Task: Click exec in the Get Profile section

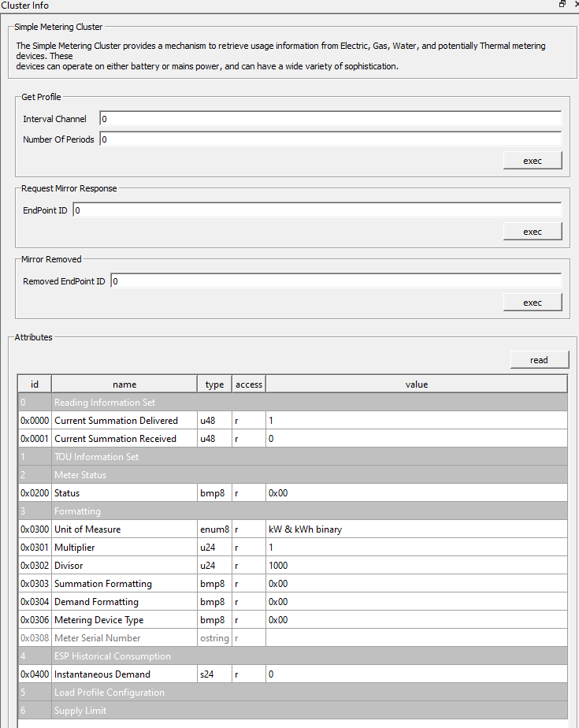Action: tap(533, 160)
